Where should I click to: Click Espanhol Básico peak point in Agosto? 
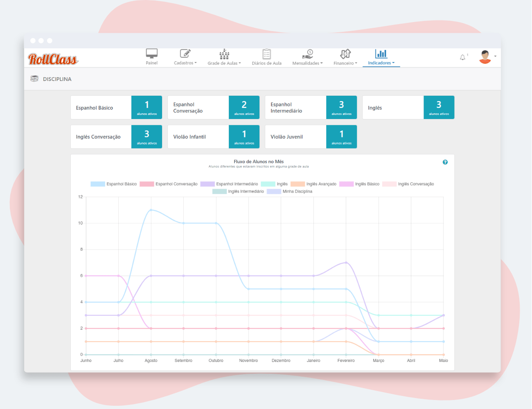coord(151,210)
